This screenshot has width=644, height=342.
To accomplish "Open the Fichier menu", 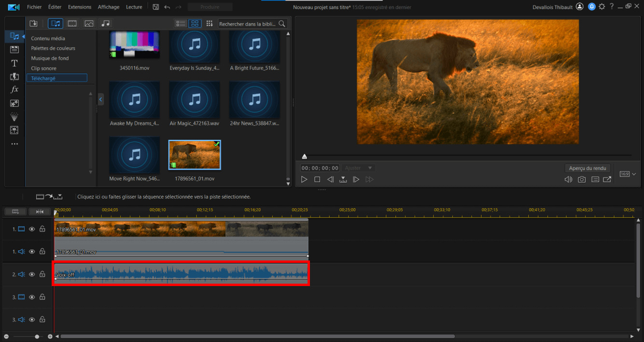I will 34,7.
